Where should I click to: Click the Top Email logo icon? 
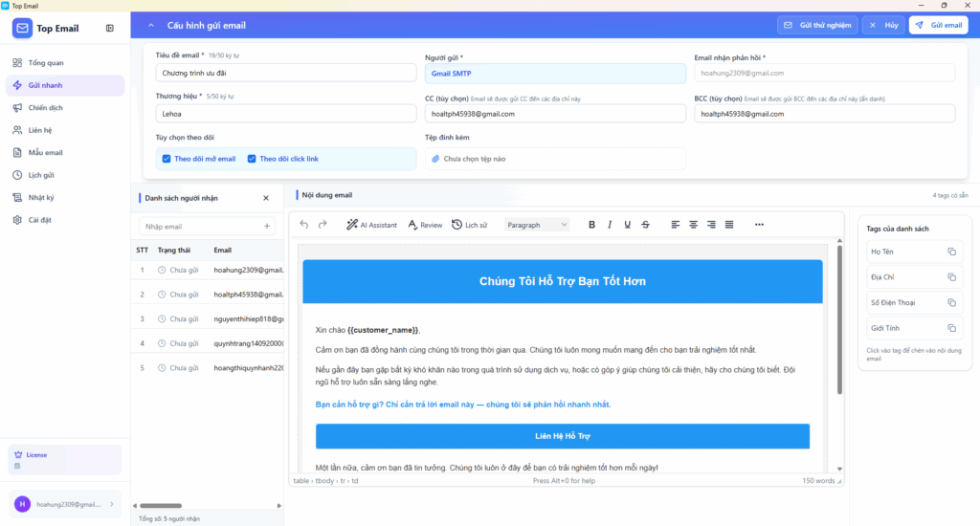point(23,28)
